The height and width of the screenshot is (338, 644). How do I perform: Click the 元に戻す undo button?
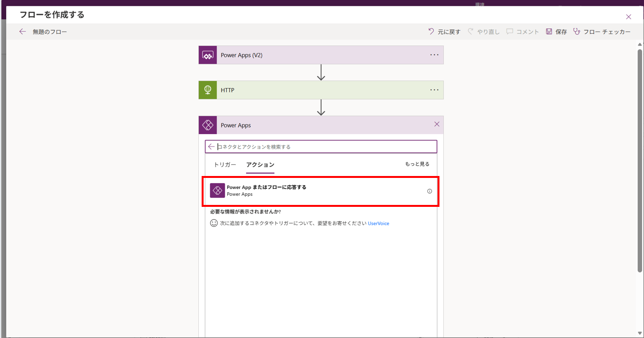pyautogui.click(x=444, y=32)
